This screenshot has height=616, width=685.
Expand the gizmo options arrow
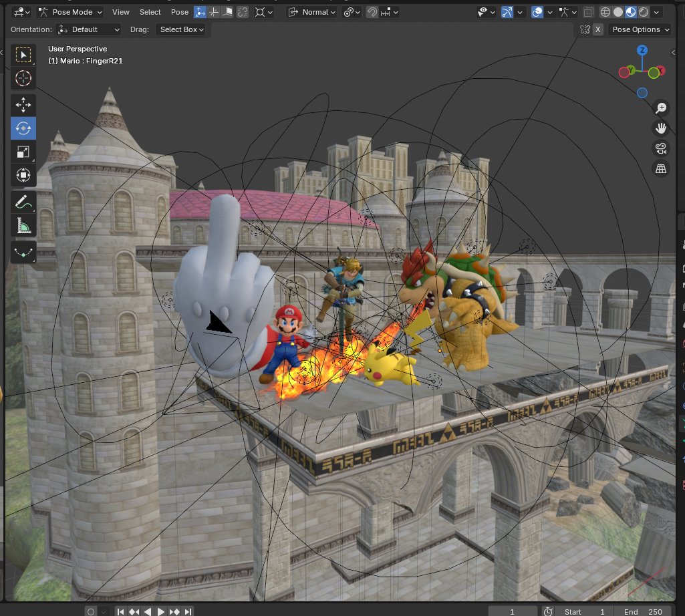pyautogui.click(x=520, y=12)
